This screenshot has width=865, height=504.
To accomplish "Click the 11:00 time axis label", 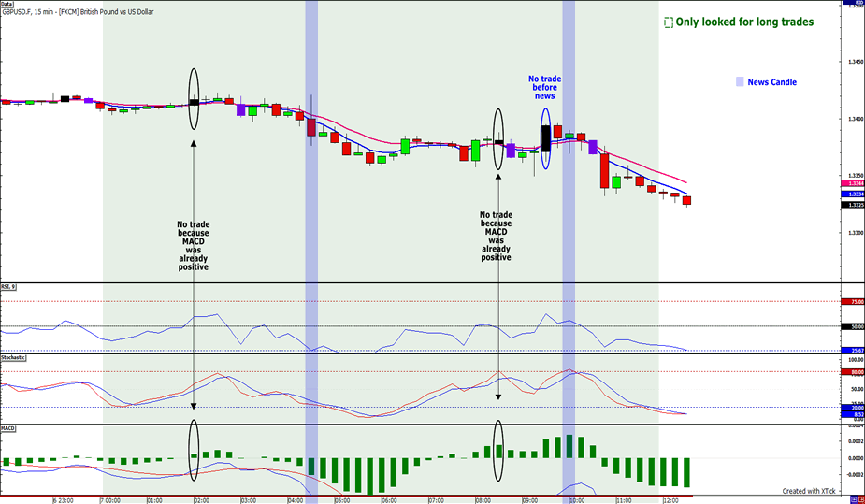I will pyautogui.click(x=624, y=500).
